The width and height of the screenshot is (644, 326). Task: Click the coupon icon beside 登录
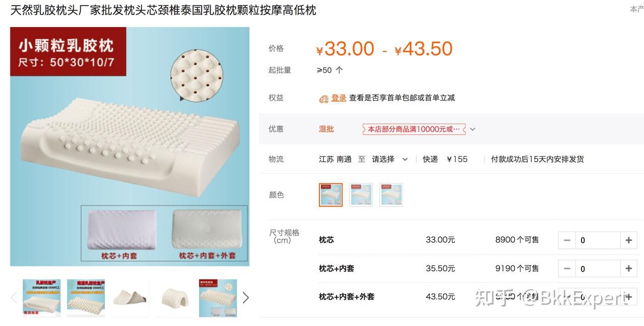pyautogui.click(x=324, y=98)
